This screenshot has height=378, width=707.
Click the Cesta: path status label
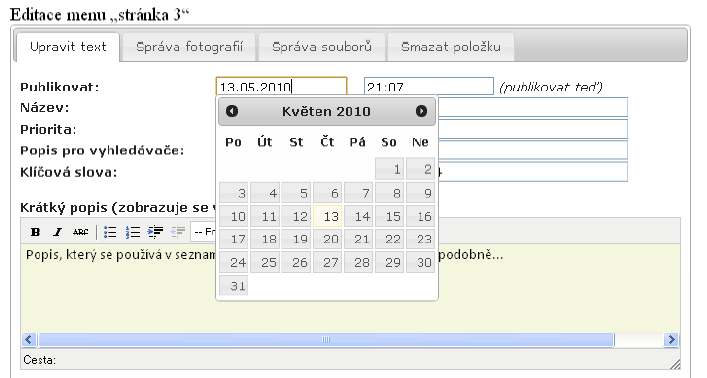pos(40,360)
